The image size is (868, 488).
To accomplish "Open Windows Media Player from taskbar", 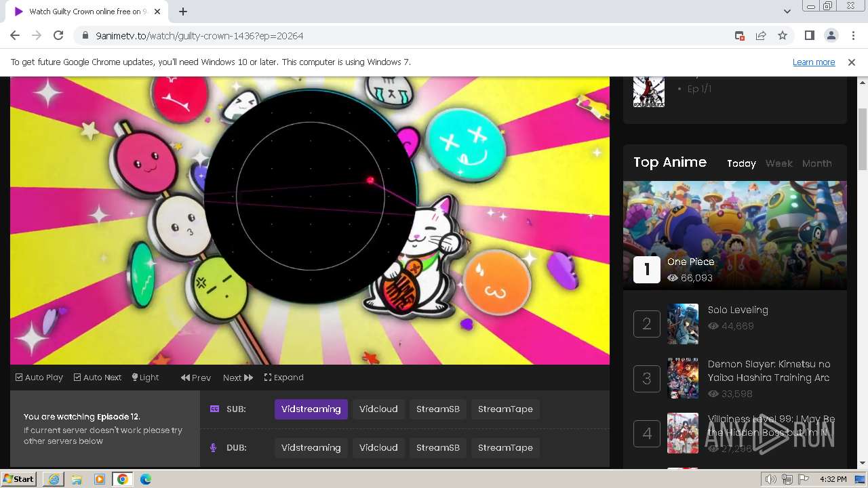I will 100,479.
